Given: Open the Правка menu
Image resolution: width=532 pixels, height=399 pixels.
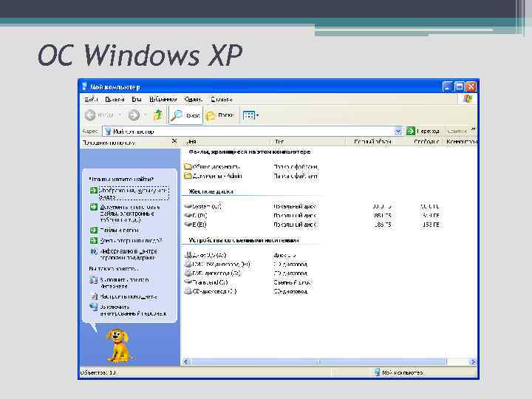Looking at the screenshot, I should pyautogui.click(x=115, y=99).
